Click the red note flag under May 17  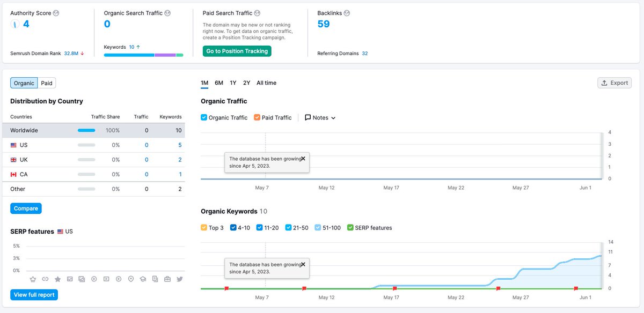coord(395,288)
